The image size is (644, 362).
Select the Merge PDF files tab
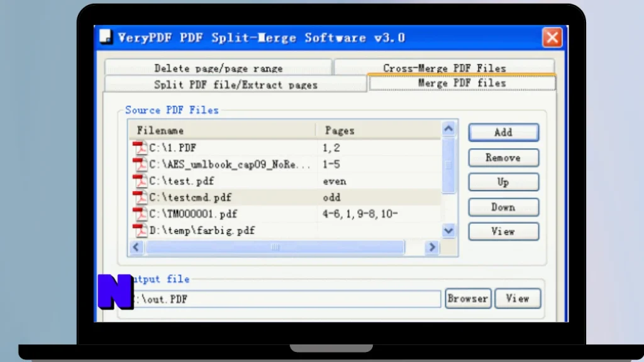click(462, 83)
